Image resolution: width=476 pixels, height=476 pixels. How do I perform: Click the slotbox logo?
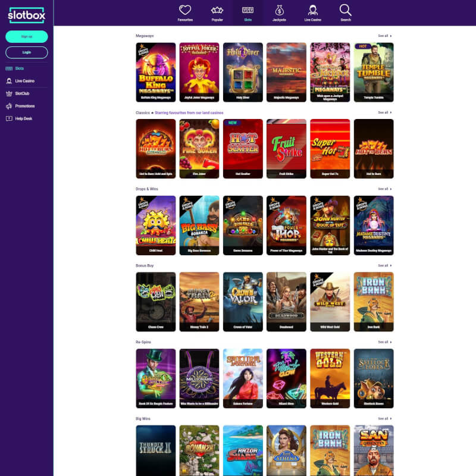[x=26, y=14]
